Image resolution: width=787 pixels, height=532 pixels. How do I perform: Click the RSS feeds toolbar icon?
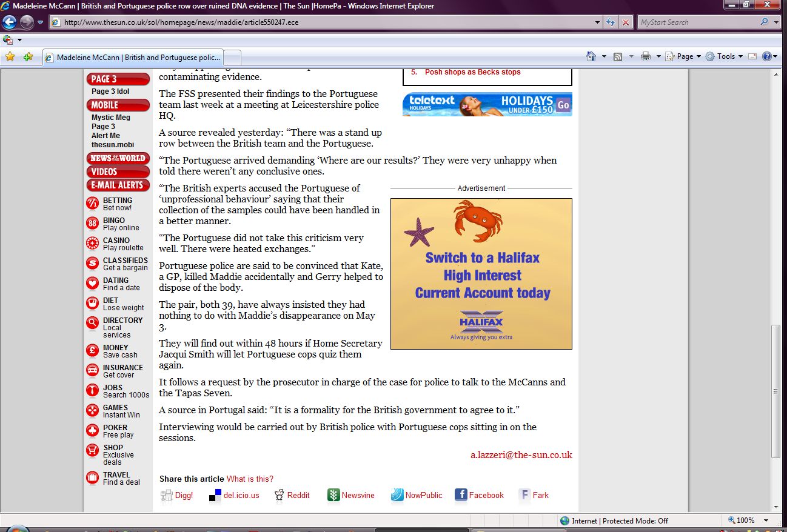coord(618,56)
